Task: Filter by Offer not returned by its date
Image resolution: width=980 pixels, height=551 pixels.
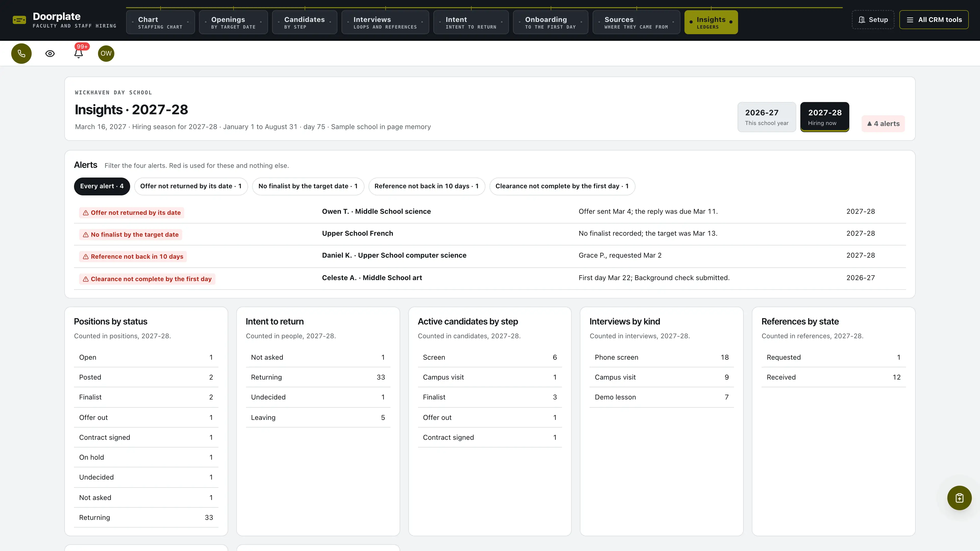Action: [x=191, y=186]
